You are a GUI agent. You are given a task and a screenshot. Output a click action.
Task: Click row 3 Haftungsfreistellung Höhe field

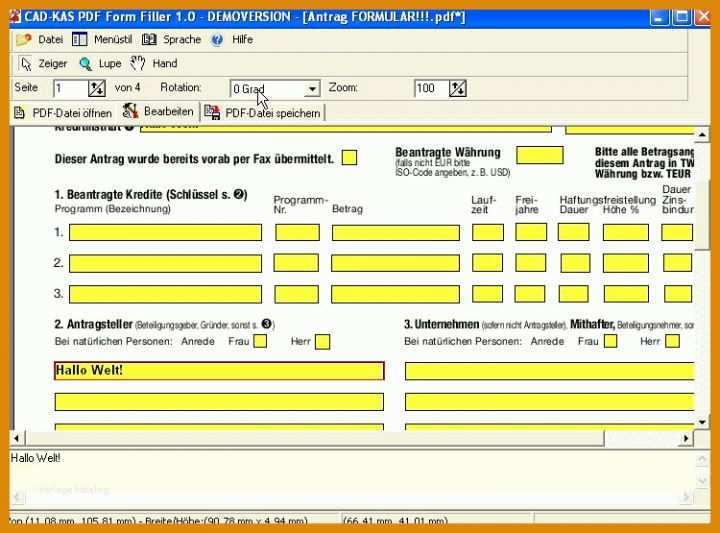[x=626, y=294]
